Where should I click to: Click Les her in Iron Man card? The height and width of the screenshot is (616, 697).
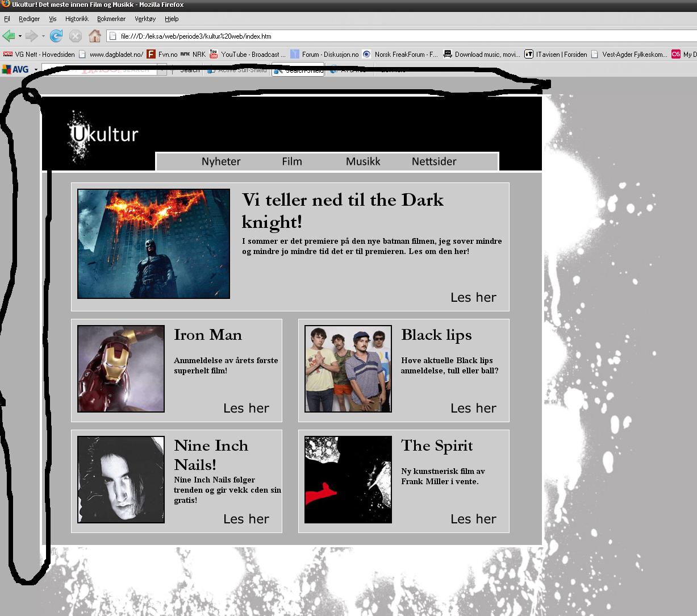246,408
